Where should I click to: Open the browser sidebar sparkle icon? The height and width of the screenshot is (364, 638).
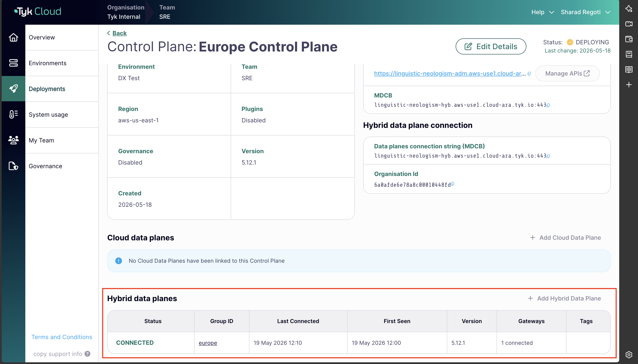point(629,9)
